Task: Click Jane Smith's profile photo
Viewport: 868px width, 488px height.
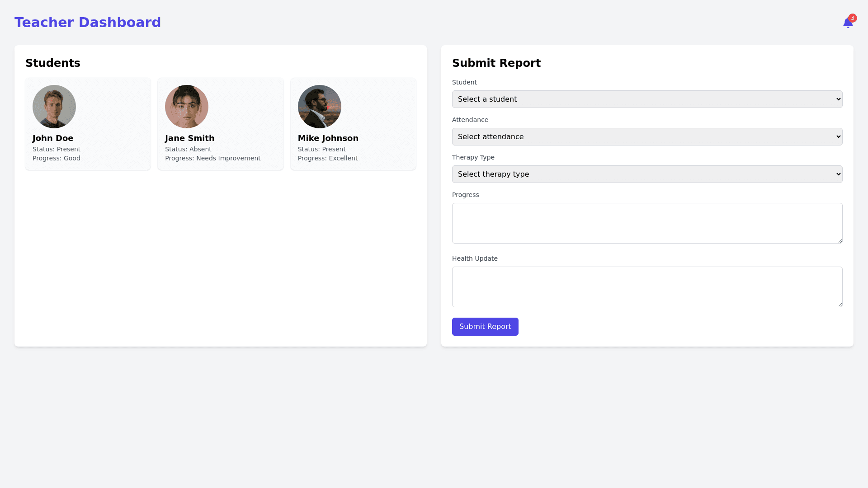Action: click(x=187, y=107)
